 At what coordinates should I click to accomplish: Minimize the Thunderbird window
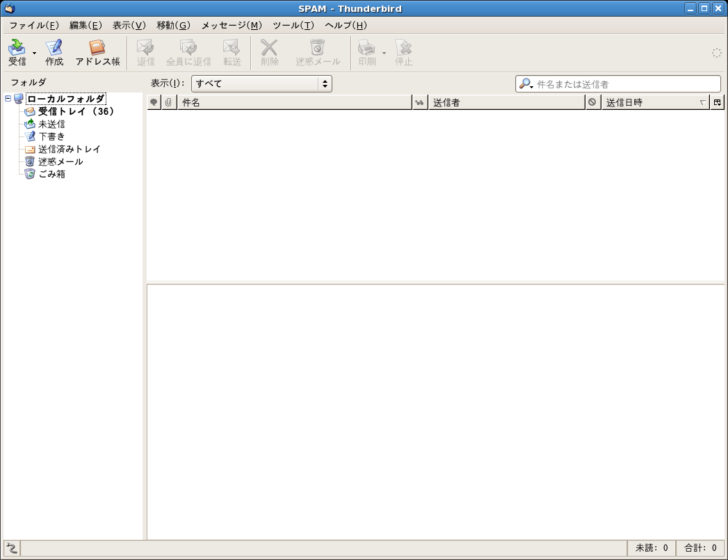(x=690, y=8)
